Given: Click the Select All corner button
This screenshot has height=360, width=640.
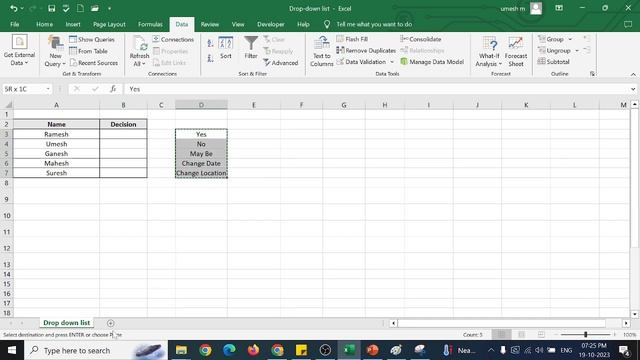Looking at the screenshot, I should point(7,105).
